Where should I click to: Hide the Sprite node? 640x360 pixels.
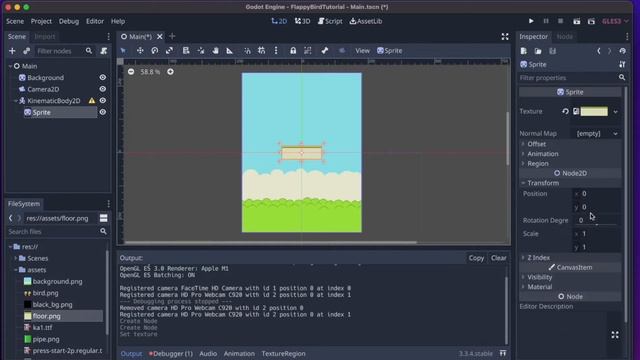coord(102,112)
